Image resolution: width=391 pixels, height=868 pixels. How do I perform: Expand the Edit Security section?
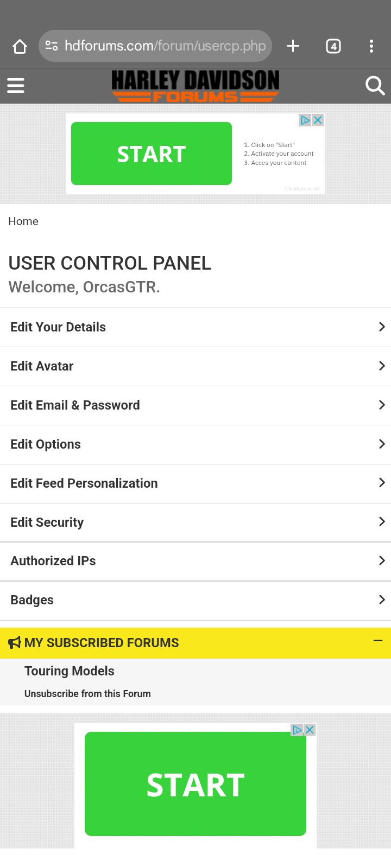(x=195, y=521)
